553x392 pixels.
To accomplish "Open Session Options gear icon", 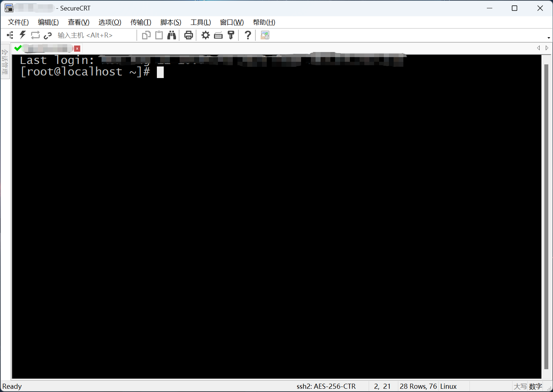I will point(205,35).
